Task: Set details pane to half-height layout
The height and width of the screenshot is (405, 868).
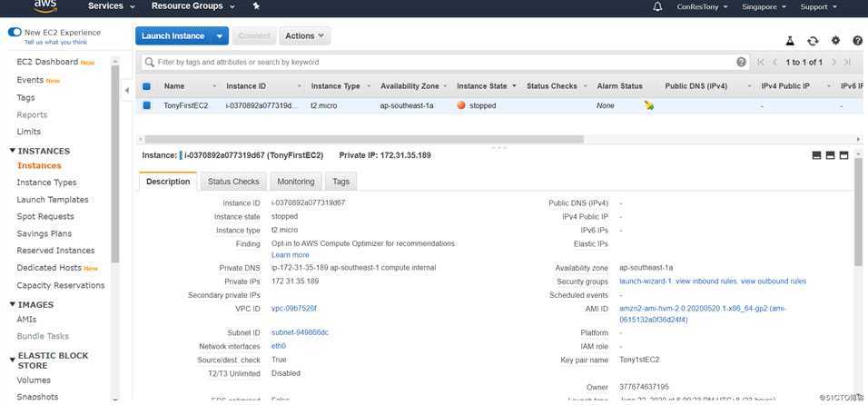Action: [830, 155]
